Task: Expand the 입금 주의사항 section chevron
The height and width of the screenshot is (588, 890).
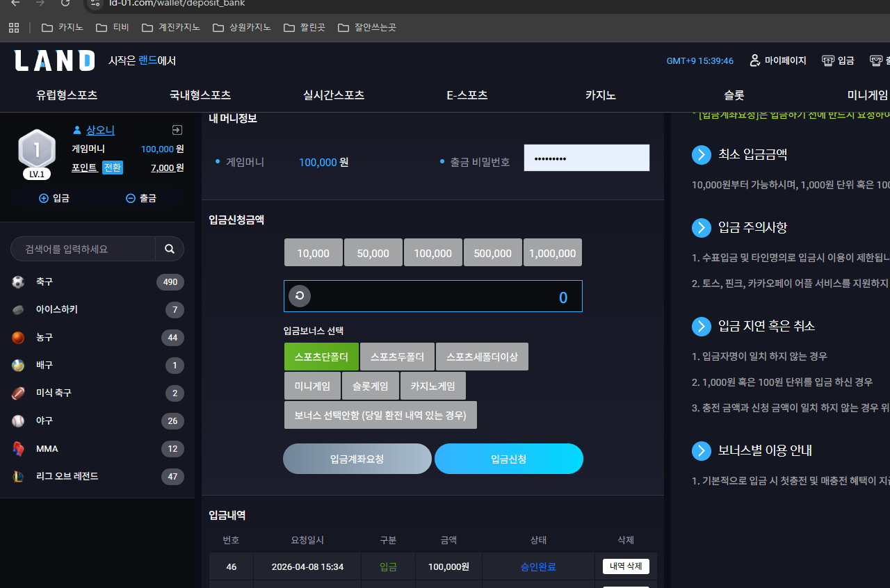Action: click(702, 227)
